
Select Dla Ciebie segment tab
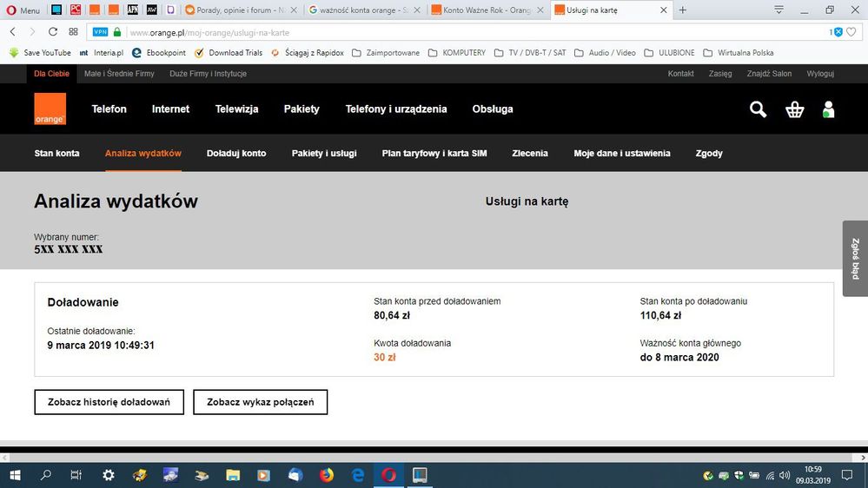click(x=51, y=74)
